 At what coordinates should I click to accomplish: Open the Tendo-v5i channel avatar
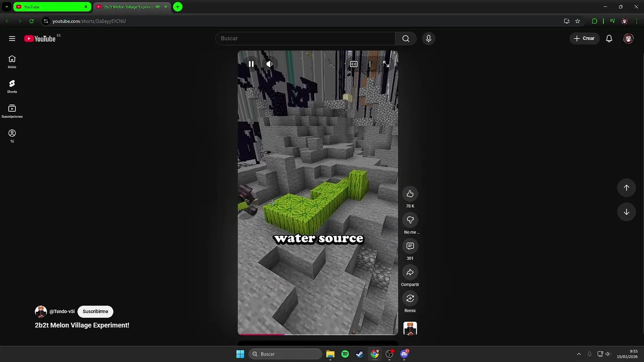click(41, 311)
